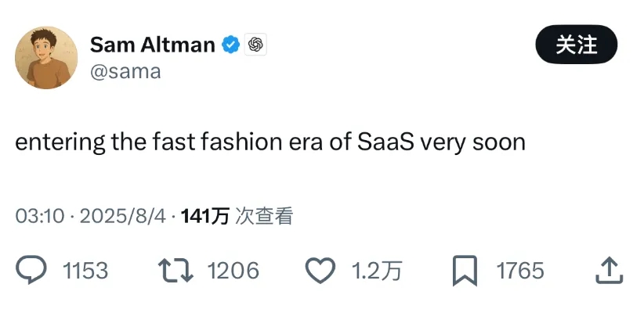The width and height of the screenshot is (644, 320).
Task: Open the share upload arrow icon
Action: [610, 270]
